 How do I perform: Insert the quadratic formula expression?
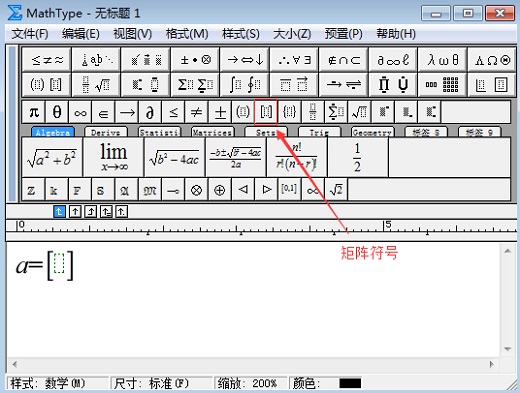click(236, 157)
